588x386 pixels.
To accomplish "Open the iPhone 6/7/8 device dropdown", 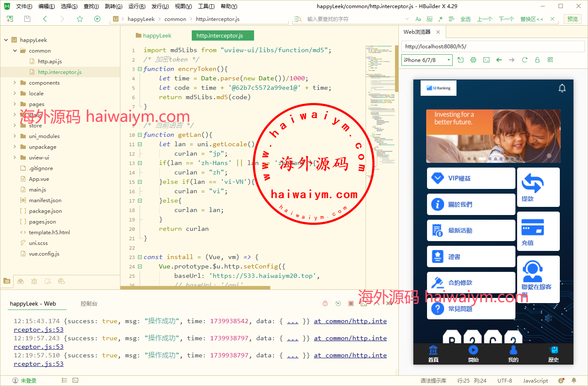I will coord(426,60).
